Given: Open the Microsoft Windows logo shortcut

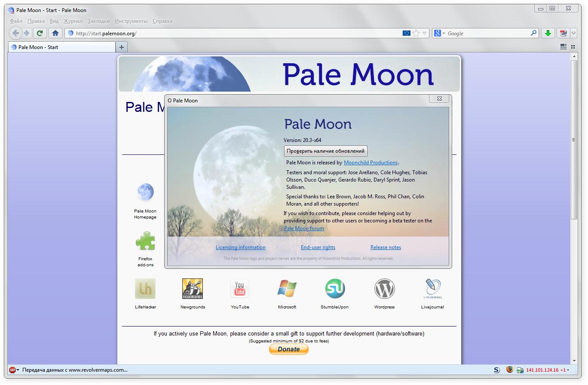Looking at the screenshot, I should pos(287,289).
